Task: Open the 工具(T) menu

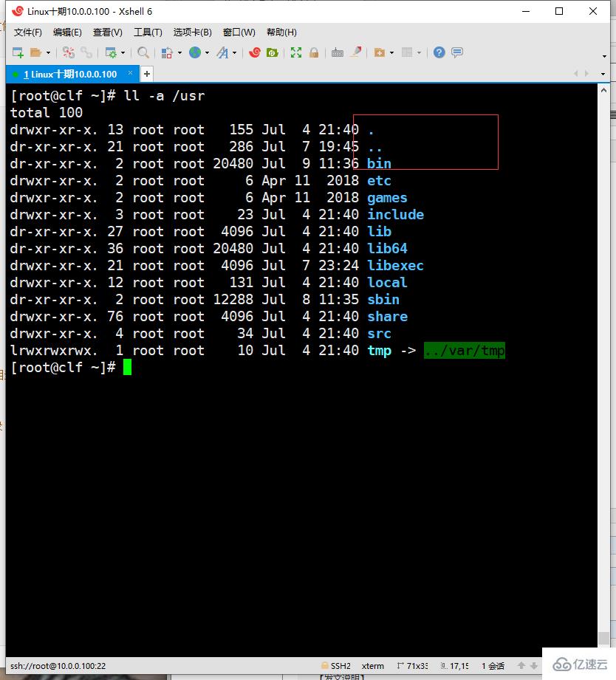Action: pos(147,32)
